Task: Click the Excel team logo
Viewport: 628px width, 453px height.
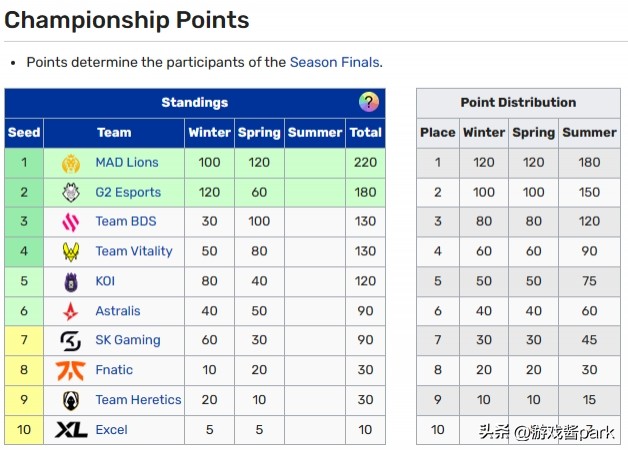Action: [71, 430]
